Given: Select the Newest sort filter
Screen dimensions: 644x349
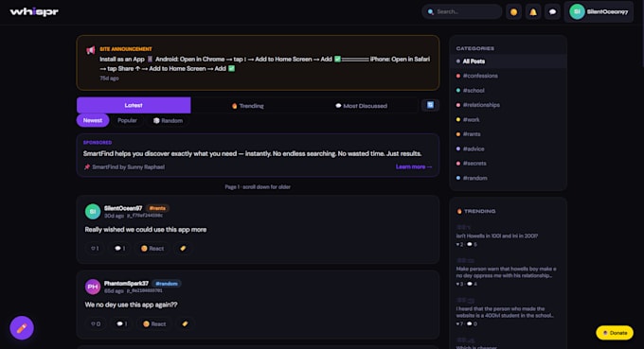Looking at the screenshot, I should point(93,120).
